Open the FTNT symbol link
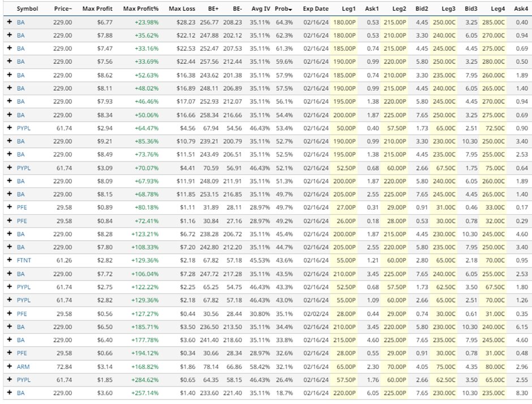This screenshot has width=532, height=404. 24,260
